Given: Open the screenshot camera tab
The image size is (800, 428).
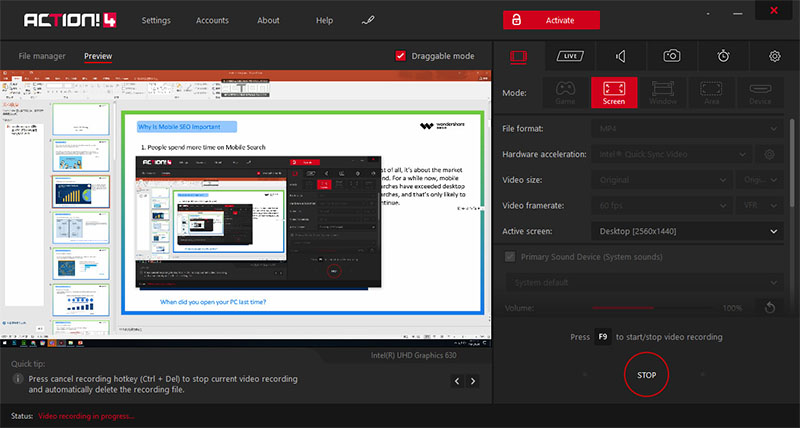Looking at the screenshot, I should point(672,56).
